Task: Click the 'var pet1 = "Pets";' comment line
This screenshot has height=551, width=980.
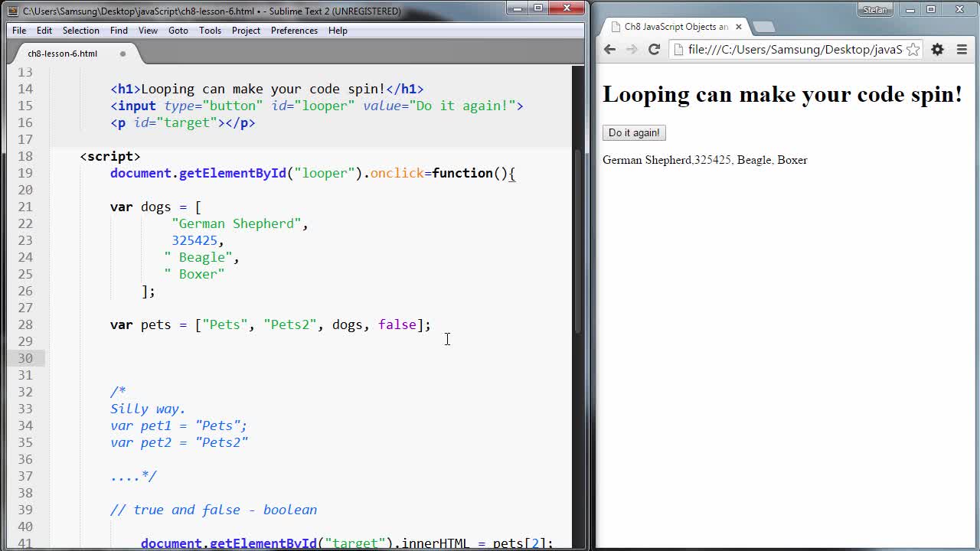Action: pyautogui.click(x=178, y=425)
